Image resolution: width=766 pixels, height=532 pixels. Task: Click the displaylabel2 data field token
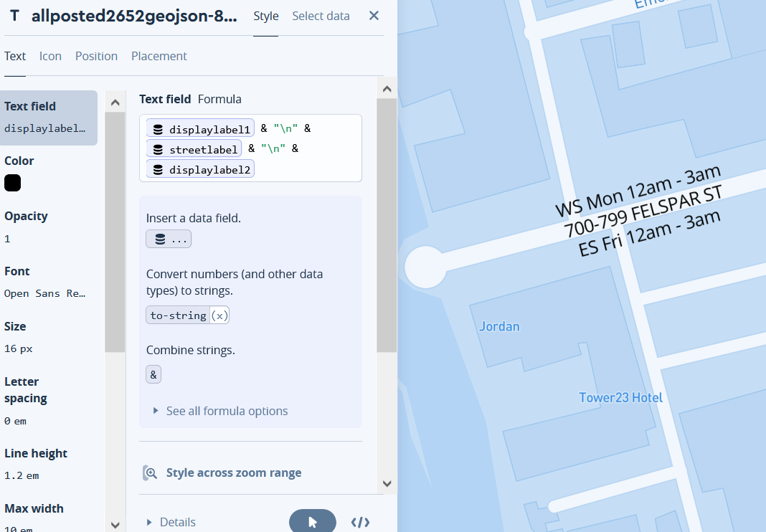(200, 169)
